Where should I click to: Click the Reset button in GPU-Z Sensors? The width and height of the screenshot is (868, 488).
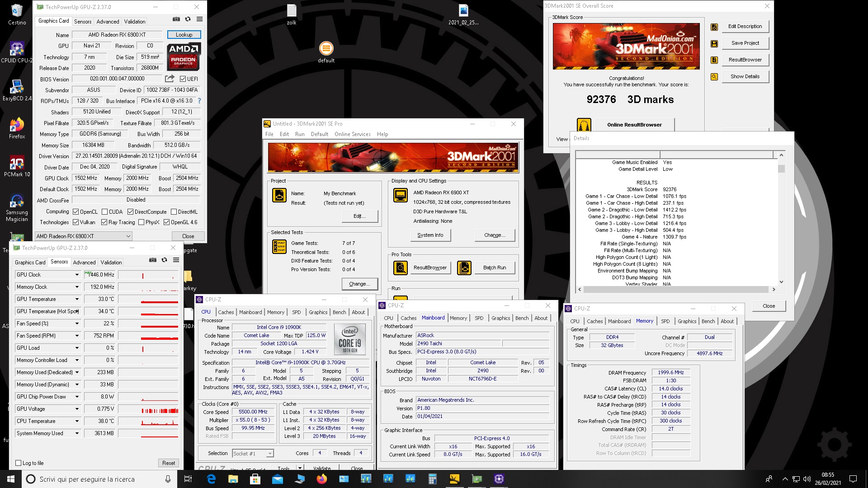(x=169, y=463)
